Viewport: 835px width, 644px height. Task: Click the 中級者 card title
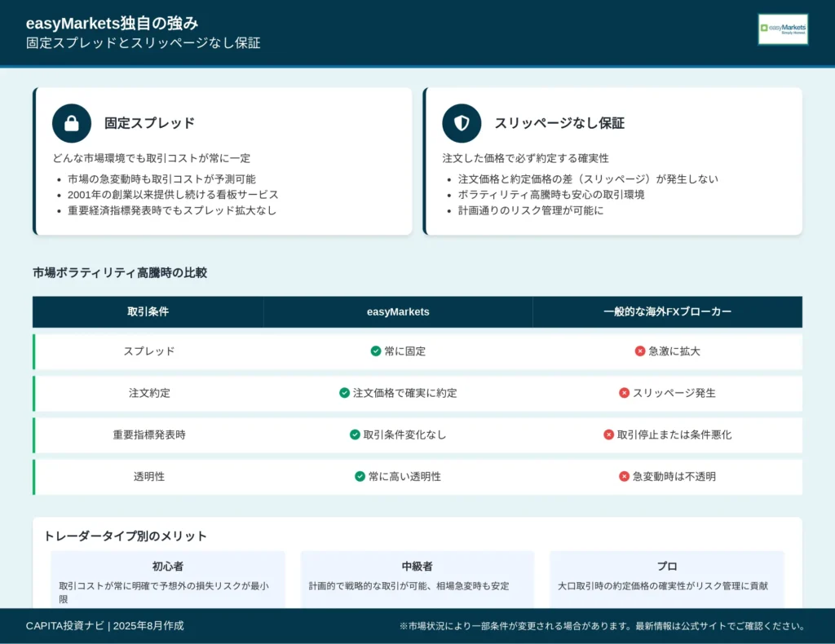pyautogui.click(x=417, y=567)
